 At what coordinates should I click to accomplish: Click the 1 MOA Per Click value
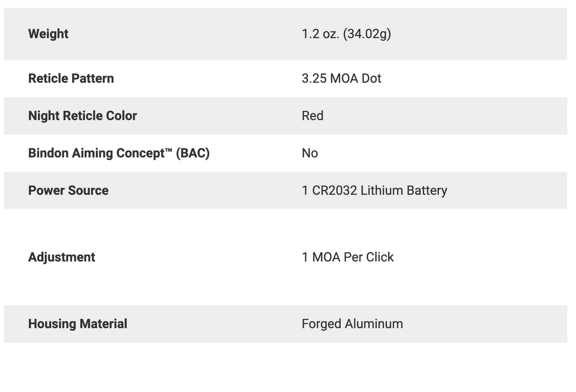click(347, 257)
